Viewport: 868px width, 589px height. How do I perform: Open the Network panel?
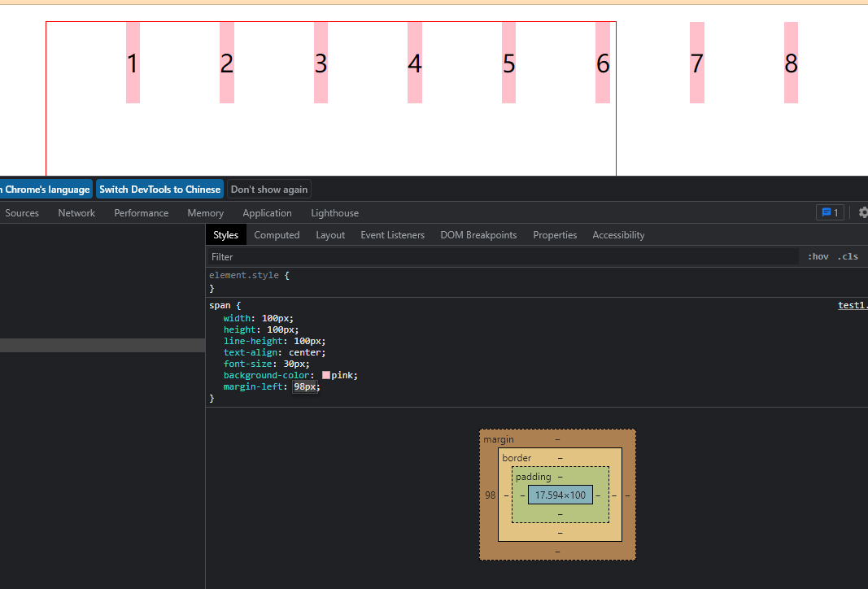pyautogui.click(x=76, y=213)
